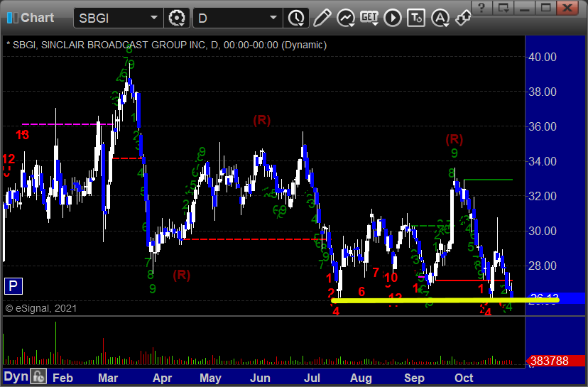Open symbol settings gear menu
Image resolution: width=588 pixels, height=387 pixels.
tap(177, 18)
